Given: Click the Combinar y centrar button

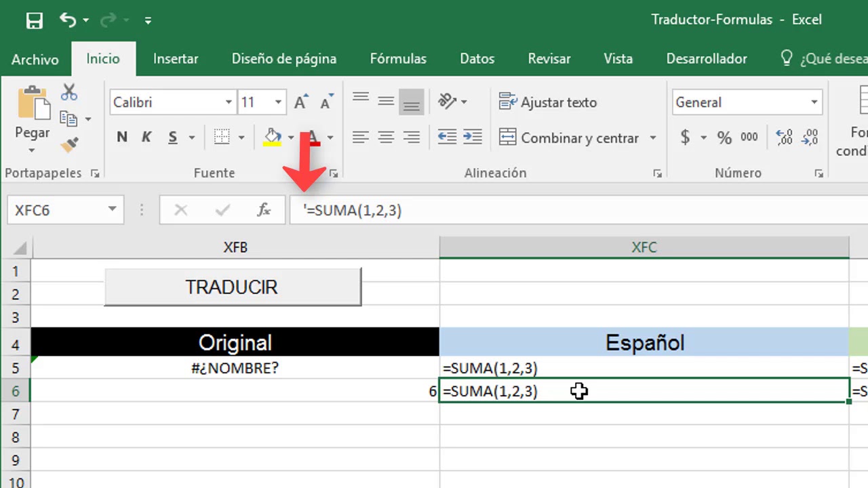Looking at the screenshot, I should pyautogui.click(x=569, y=138).
